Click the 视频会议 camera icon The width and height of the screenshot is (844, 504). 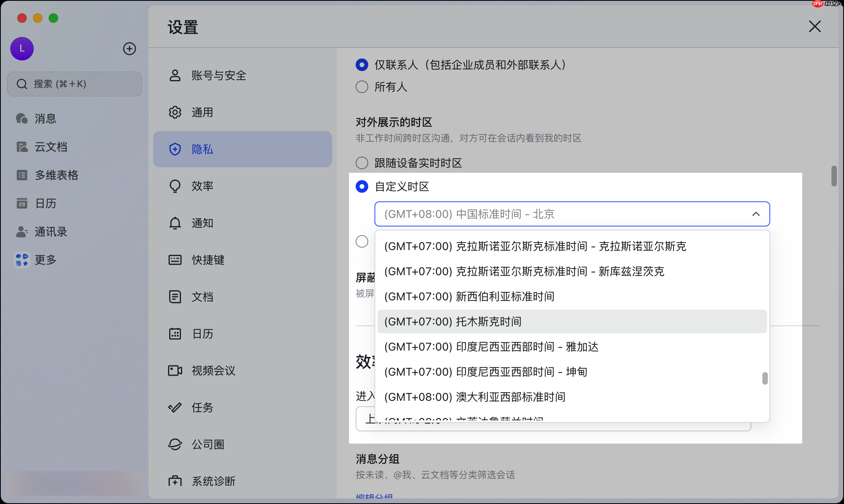[175, 371]
